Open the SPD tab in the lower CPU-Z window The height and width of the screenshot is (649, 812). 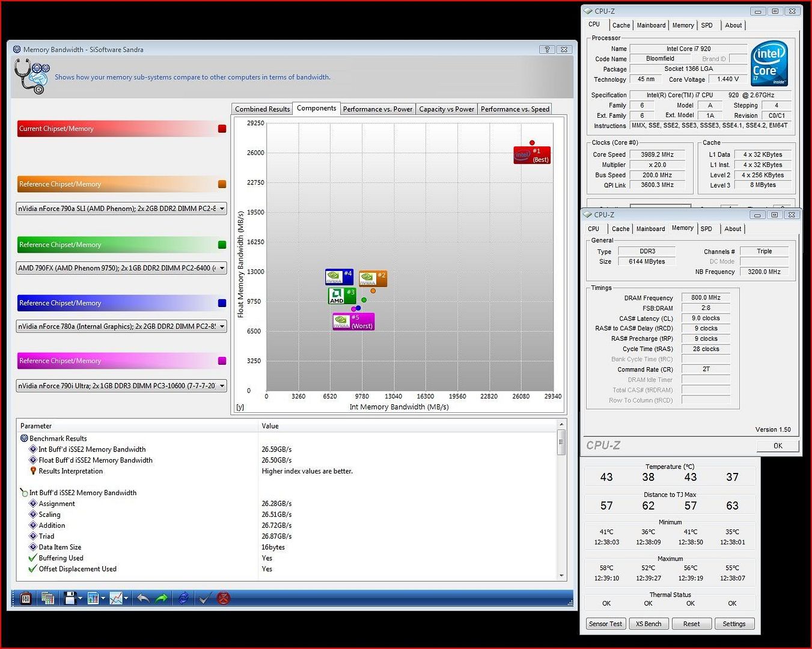click(x=706, y=229)
